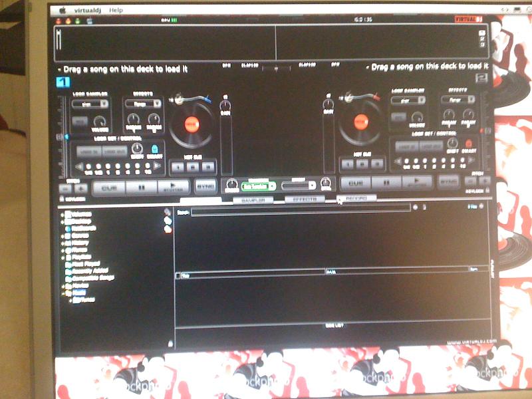Expand the Volumes tree node

click(x=63, y=215)
